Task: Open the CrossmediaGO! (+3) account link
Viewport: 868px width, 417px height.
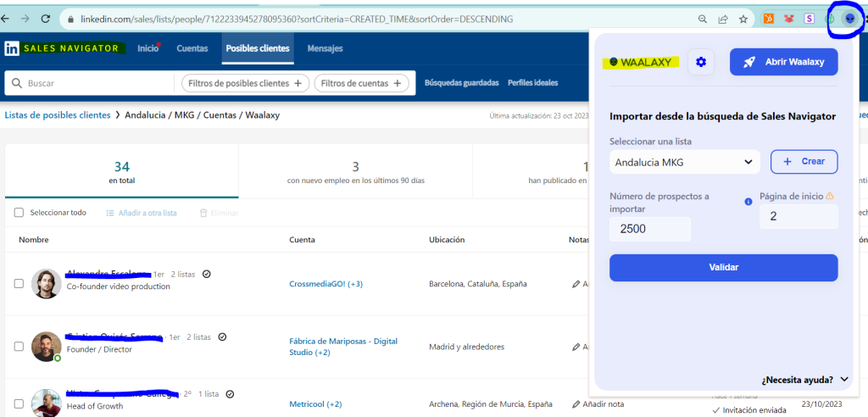Action: [326, 284]
